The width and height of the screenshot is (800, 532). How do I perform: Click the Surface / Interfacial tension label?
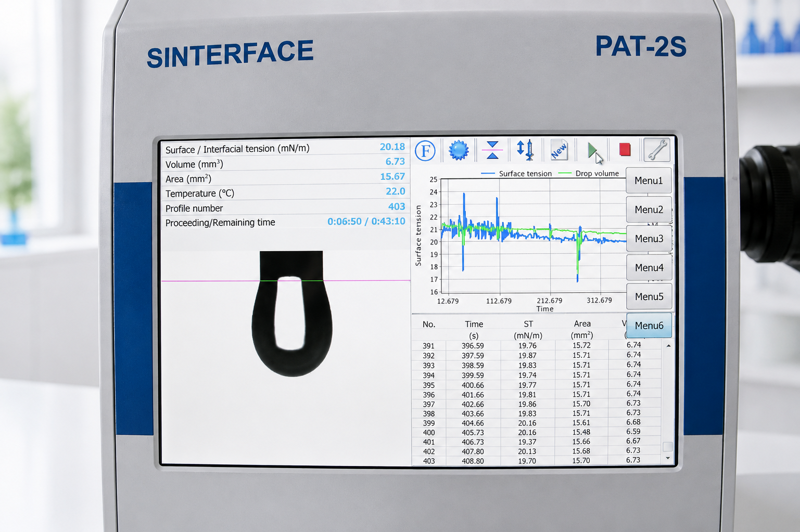coord(237,149)
